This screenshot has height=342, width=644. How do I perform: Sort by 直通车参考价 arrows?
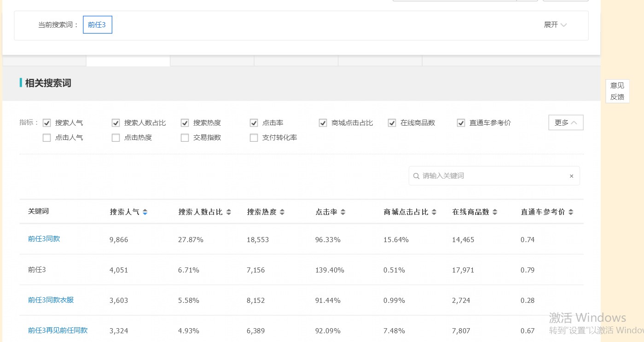pos(570,212)
